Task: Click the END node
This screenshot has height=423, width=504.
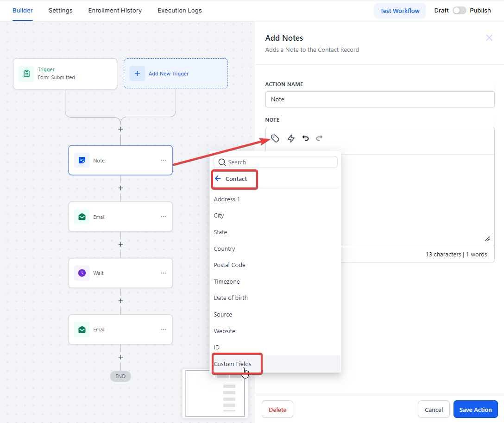Action: point(120,376)
